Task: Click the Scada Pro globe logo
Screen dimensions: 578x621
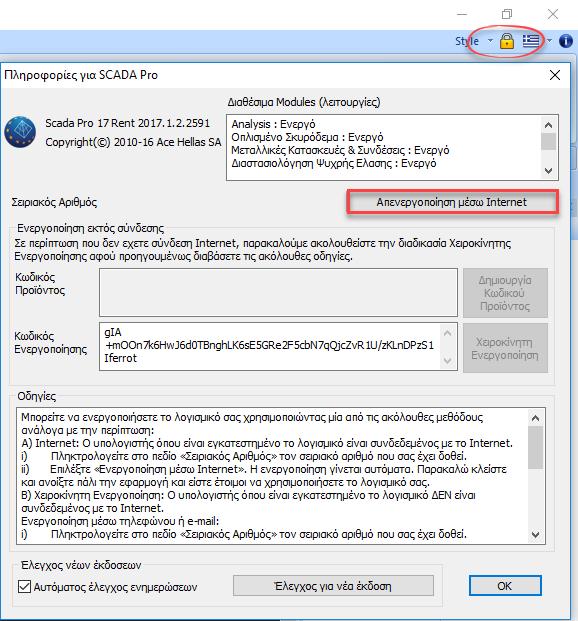Action: point(20,132)
